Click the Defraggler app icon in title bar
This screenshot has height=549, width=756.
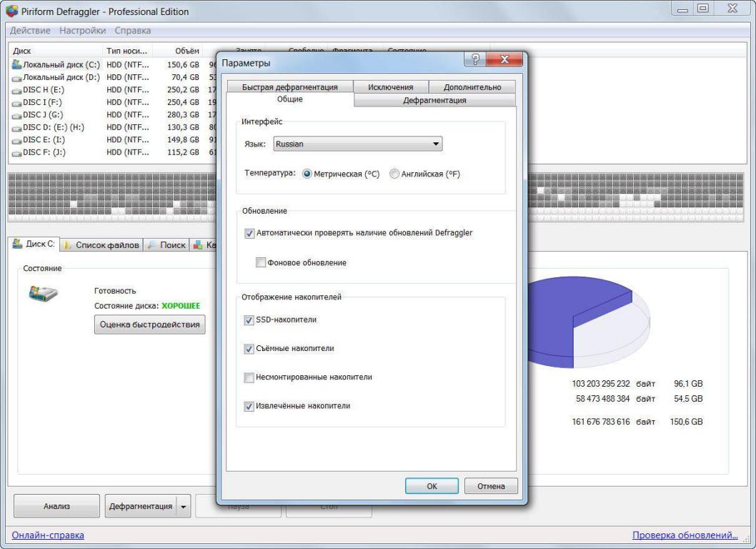pos(11,11)
